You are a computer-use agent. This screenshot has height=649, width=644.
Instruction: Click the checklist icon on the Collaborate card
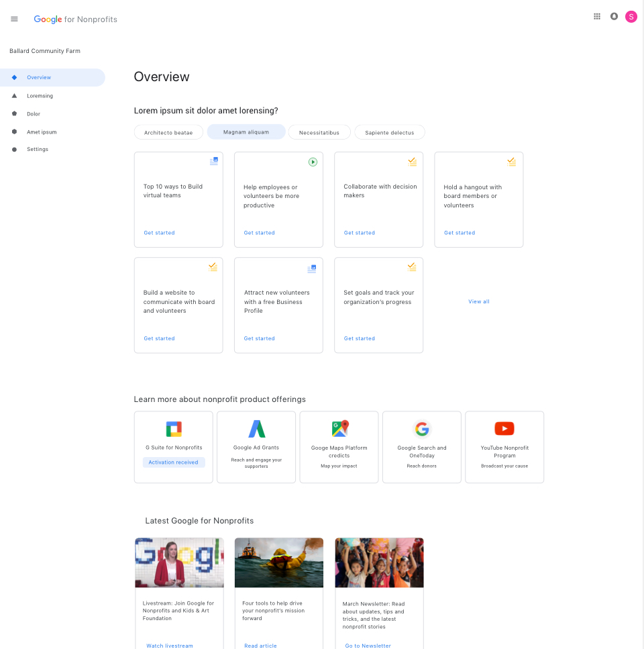coord(413,162)
